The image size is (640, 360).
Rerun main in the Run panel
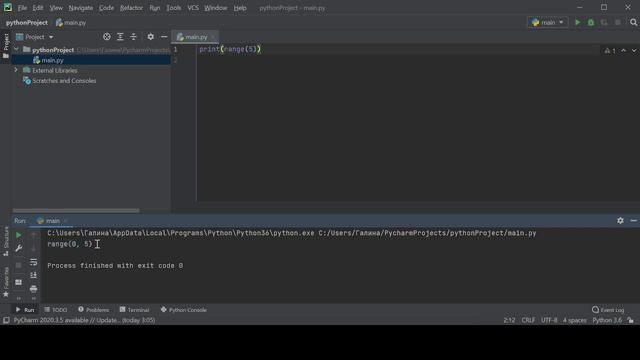(18, 235)
